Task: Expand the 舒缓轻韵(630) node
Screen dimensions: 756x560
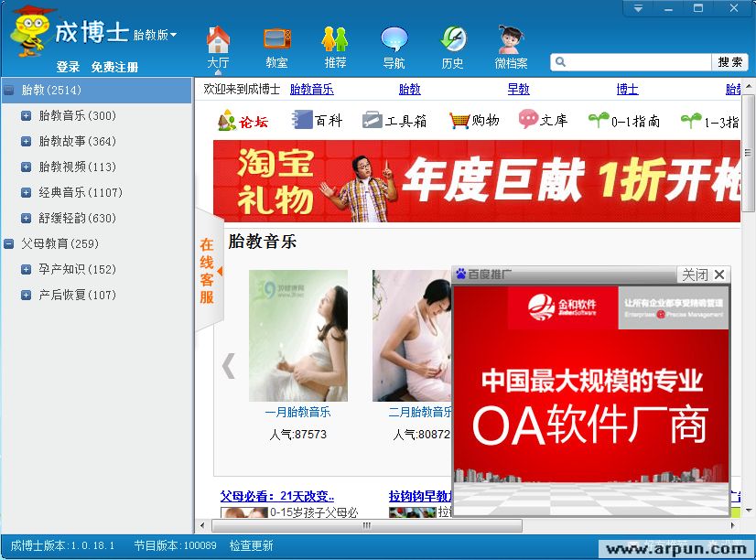Action: (26, 219)
